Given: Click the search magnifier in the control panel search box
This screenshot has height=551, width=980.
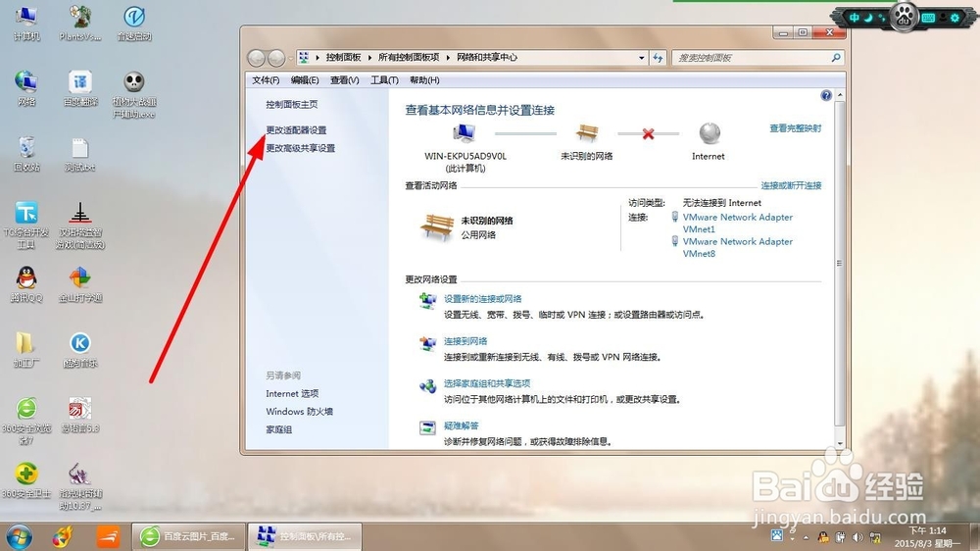Looking at the screenshot, I should click(836, 58).
